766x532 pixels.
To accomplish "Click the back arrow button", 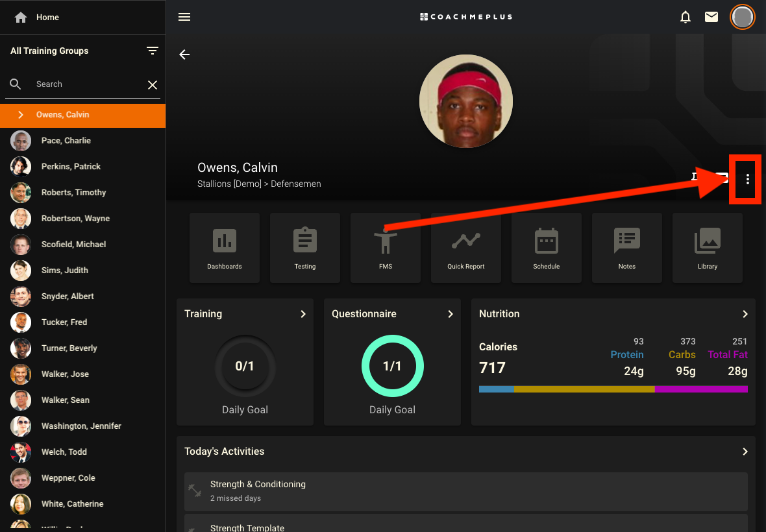I will click(x=185, y=54).
